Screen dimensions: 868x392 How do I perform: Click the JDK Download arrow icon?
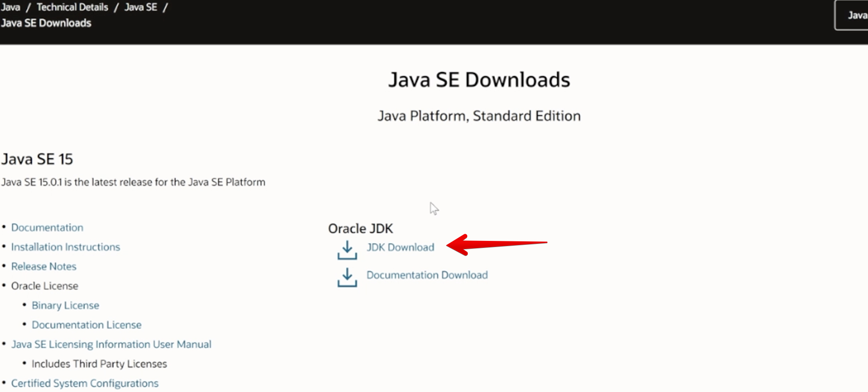click(x=347, y=250)
